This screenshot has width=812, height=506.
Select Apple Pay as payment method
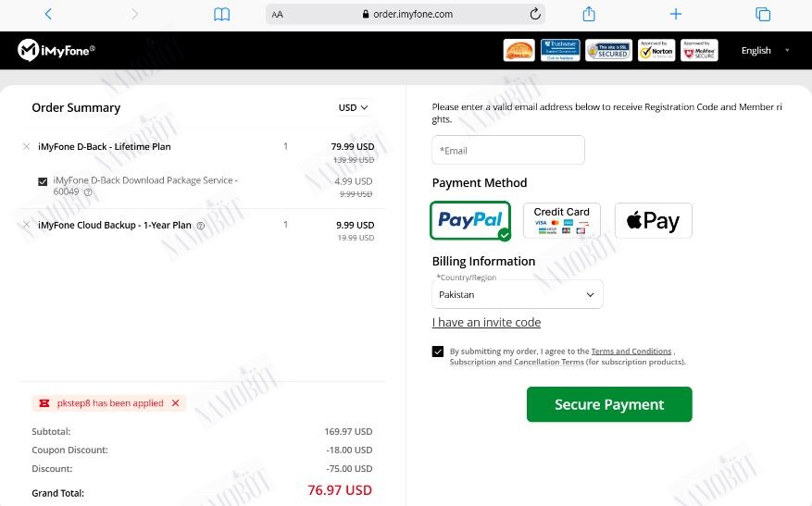[x=654, y=220]
